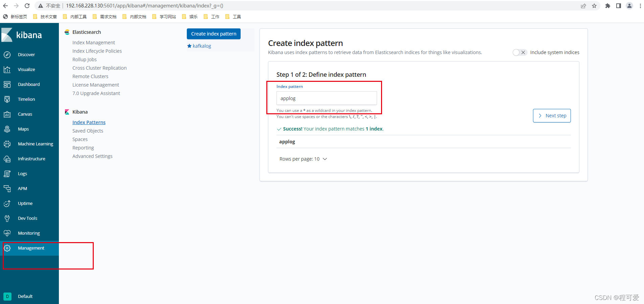Share this page from address bar
The width and height of the screenshot is (644, 304).
[x=583, y=6]
